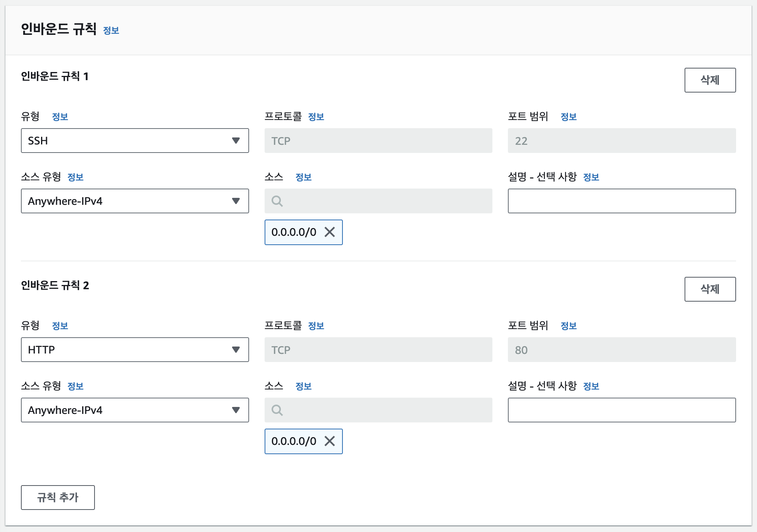This screenshot has height=532, width=757.
Task: Click the search icon in rule 1 source field
Action: point(277,201)
